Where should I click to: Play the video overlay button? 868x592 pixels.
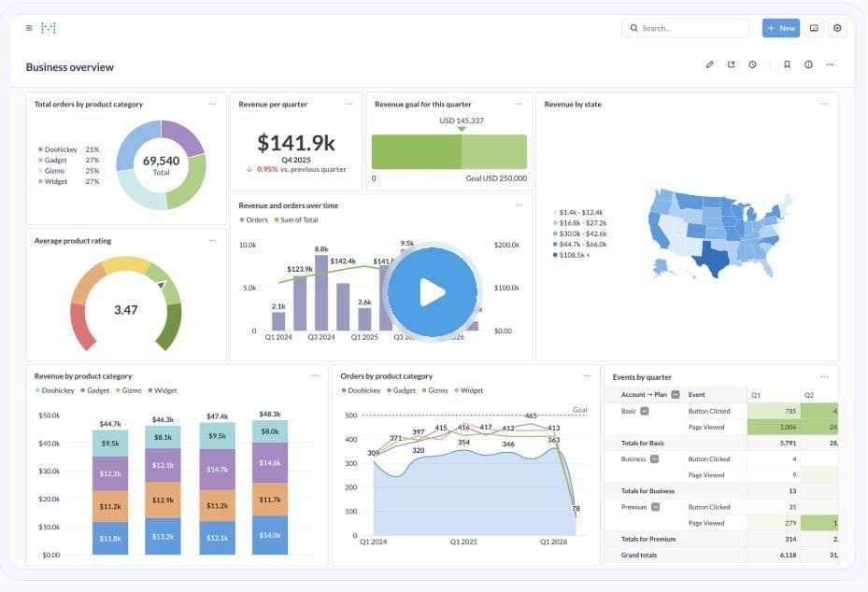pyautogui.click(x=432, y=291)
